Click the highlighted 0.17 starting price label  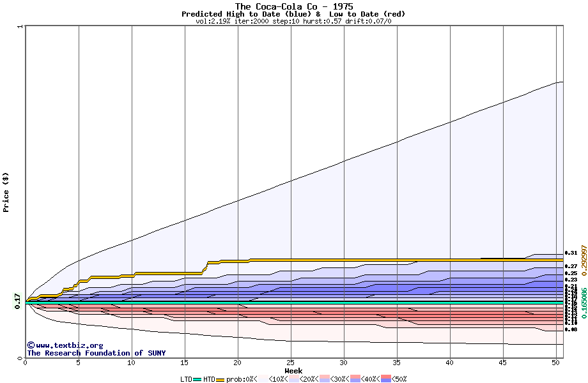pyautogui.click(x=17, y=301)
